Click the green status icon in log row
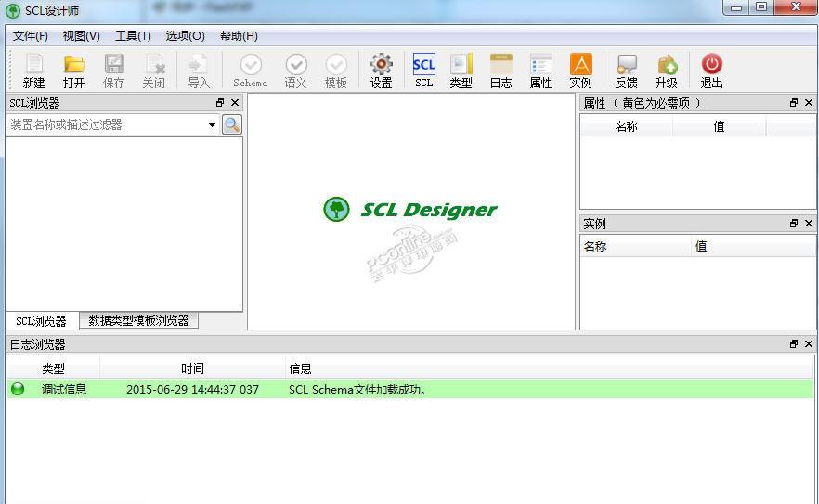This screenshot has width=819, height=504. [18, 389]
